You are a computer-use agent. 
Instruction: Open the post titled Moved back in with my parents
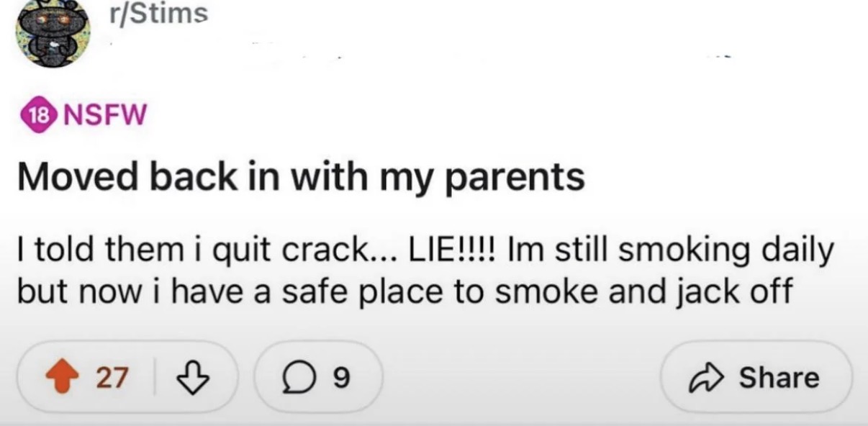[302, 177]
